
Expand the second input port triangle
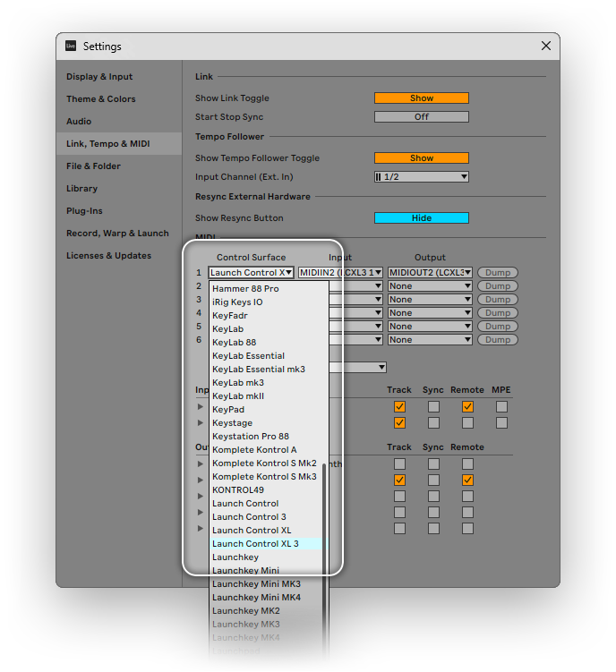point(201,423)
